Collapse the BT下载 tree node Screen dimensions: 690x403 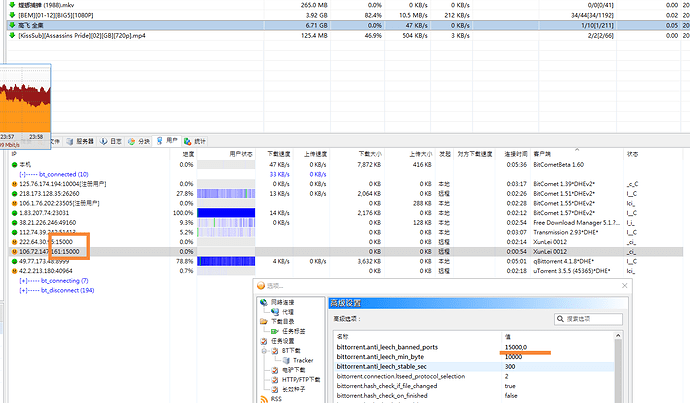264,351
